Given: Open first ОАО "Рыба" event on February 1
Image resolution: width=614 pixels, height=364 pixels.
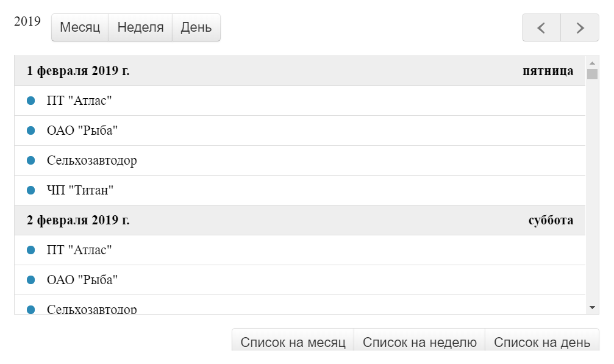Looking at the screenshot, I should coord(300,130).
